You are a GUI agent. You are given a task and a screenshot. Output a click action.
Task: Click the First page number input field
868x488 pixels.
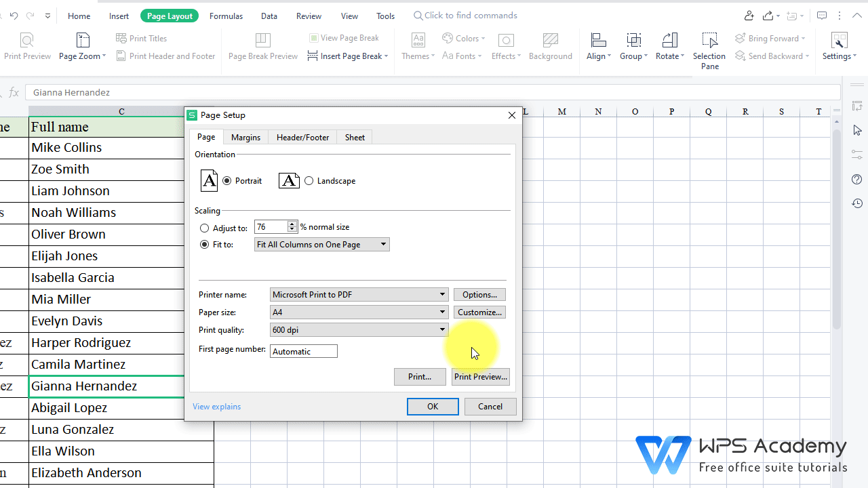point(303,351)
